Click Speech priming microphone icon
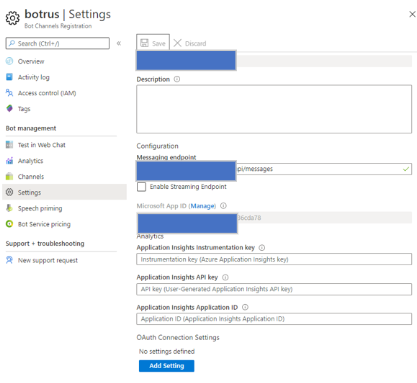Viewport: 417px width, 383px height. click(10, 208)
